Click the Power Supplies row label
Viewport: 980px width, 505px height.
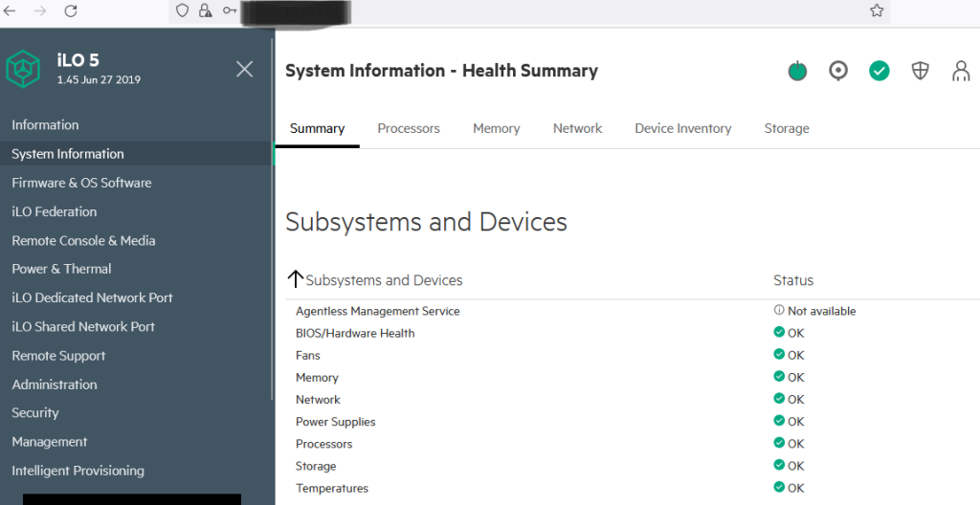[336, 421]
